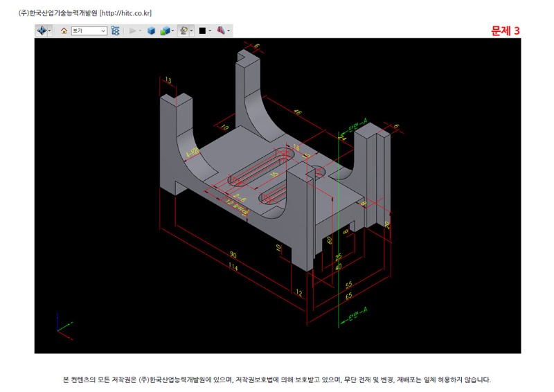The height and width of the screenshot is (392, 554).
Task: Click the blue-green cubes render mode icon
Action: click(x=165, y=30)
